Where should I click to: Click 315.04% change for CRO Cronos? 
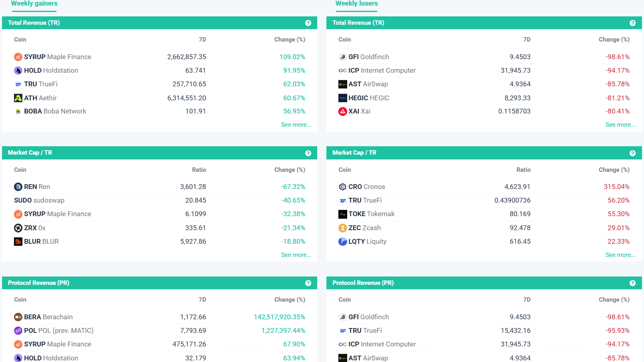click(616, 187)
